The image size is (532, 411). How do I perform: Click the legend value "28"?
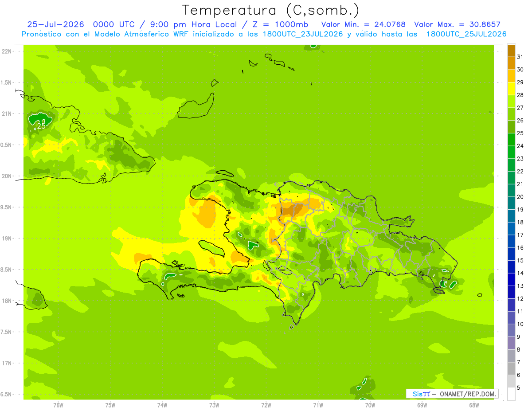(x=520, y=95)
